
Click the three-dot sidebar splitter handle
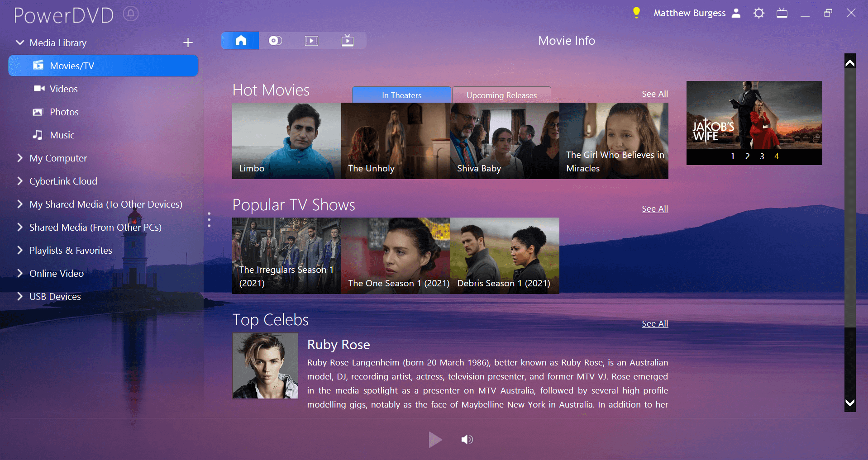(x=209, y=219)
